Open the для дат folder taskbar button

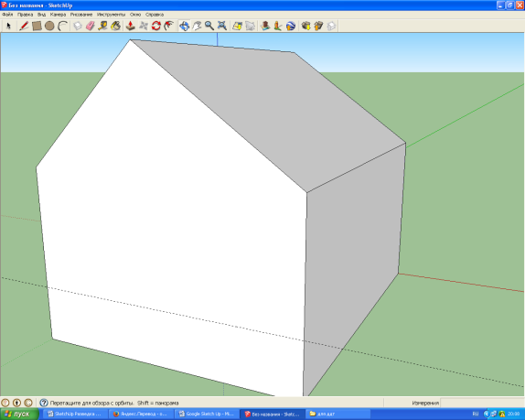tap(337, 415)
